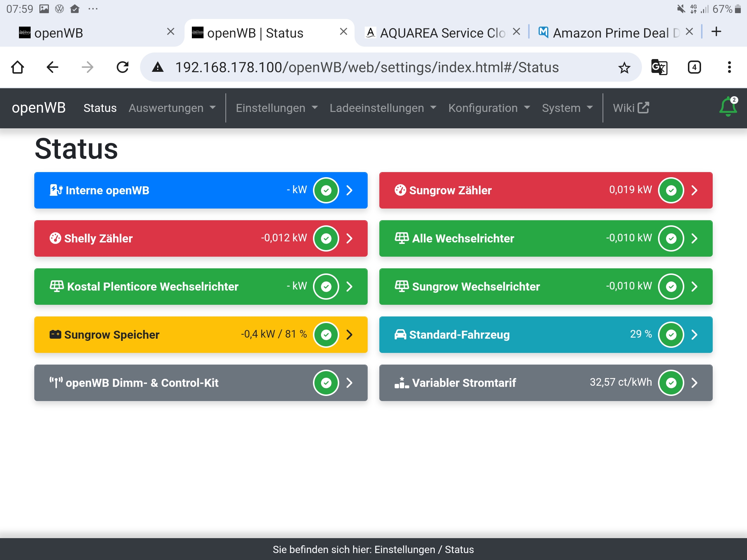Select the Status menu item
This screenshot has width=747, height=560.
point(100,108)
